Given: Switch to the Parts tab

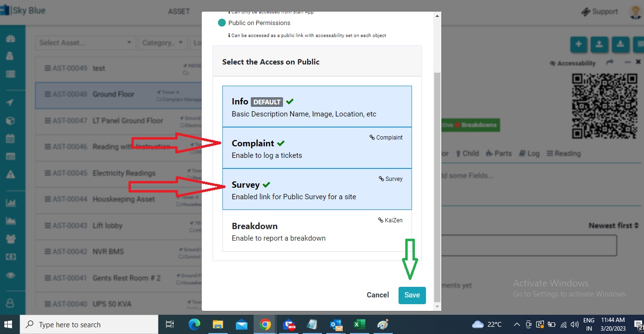Looking at the screenshot, I should tap(499, 153).
